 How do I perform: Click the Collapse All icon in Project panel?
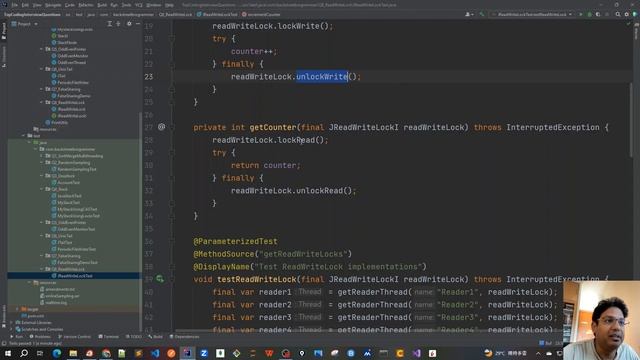(118, 24)
